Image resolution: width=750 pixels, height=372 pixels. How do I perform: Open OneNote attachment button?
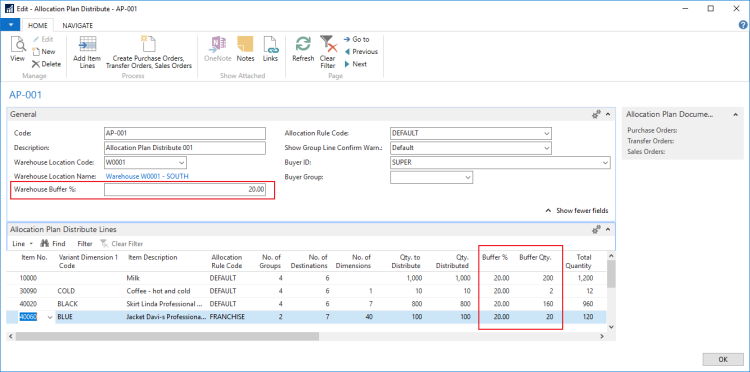[x=218, y=49]
